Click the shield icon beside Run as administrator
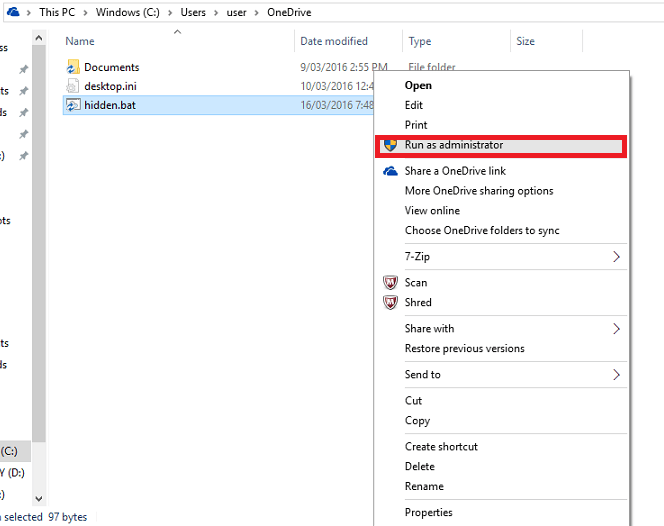Screen dimensions: 664x526 [390, 145]
